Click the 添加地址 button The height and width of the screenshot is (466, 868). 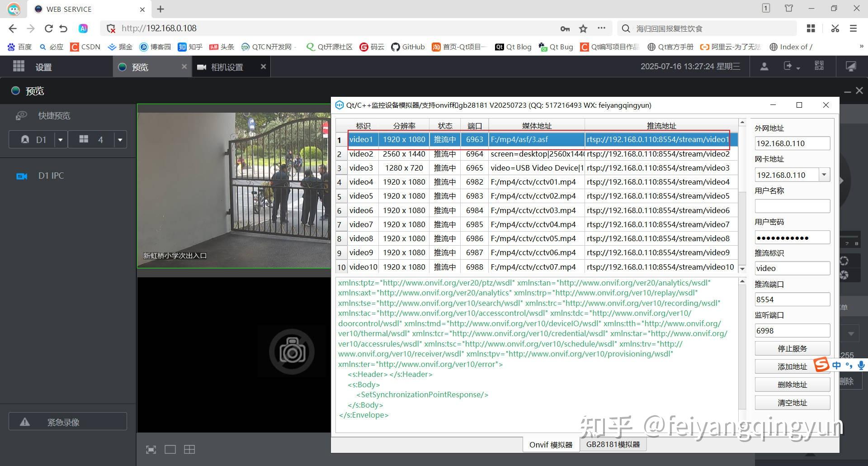coord(792,366)
